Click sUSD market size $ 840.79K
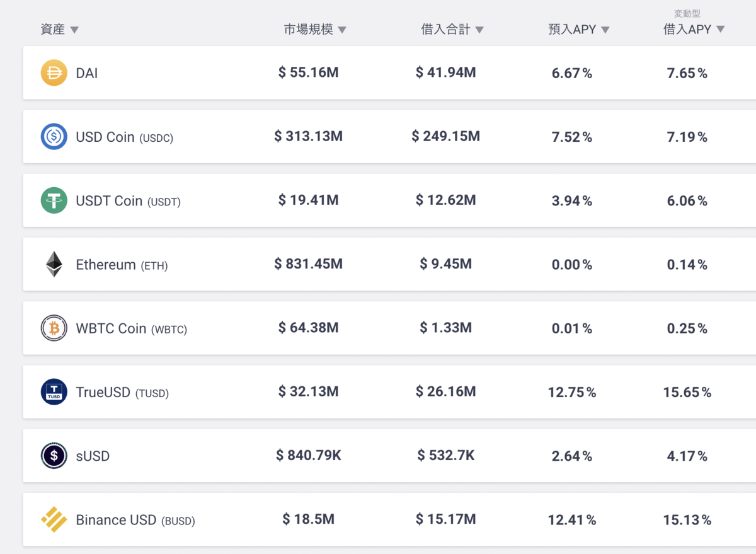 click(309, 455)
